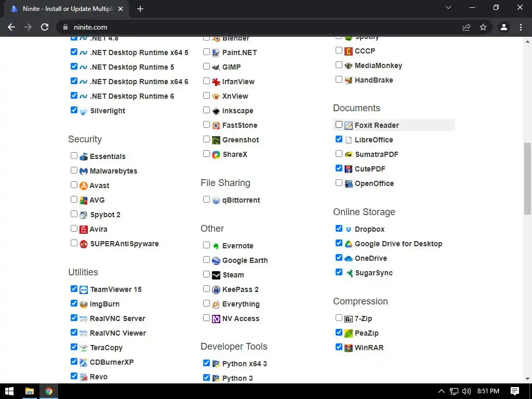Image resolution: width=532 pixels, height=399 pixels.
Task: Open File Explorer from taskbar
Action: click(x=30, y=391)
